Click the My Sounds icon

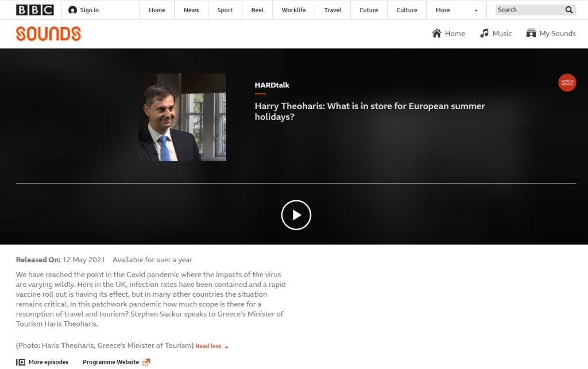point(531,33)
